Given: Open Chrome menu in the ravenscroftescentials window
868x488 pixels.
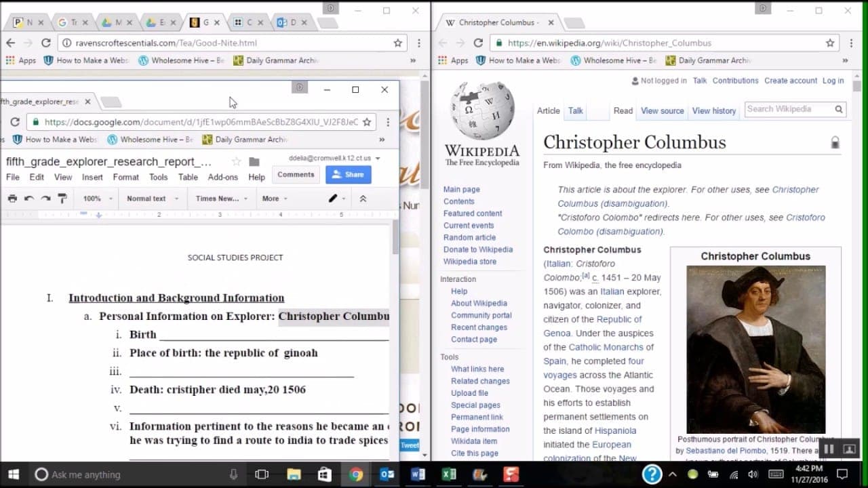Looking at the screenshot, I should click(x=419, y=43).
